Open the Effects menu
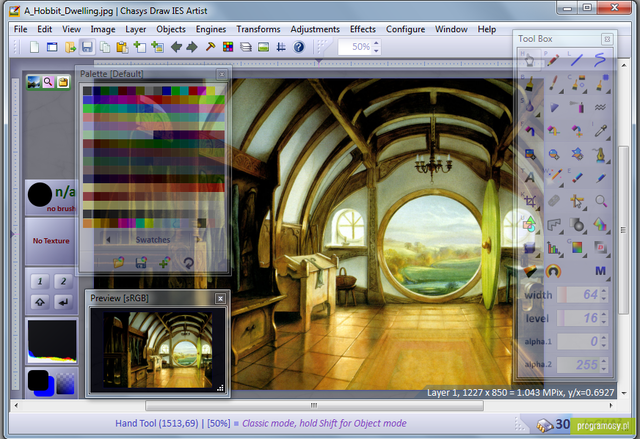Image resolution: width=640 pixels, height=439 pixels. (362, 29)
